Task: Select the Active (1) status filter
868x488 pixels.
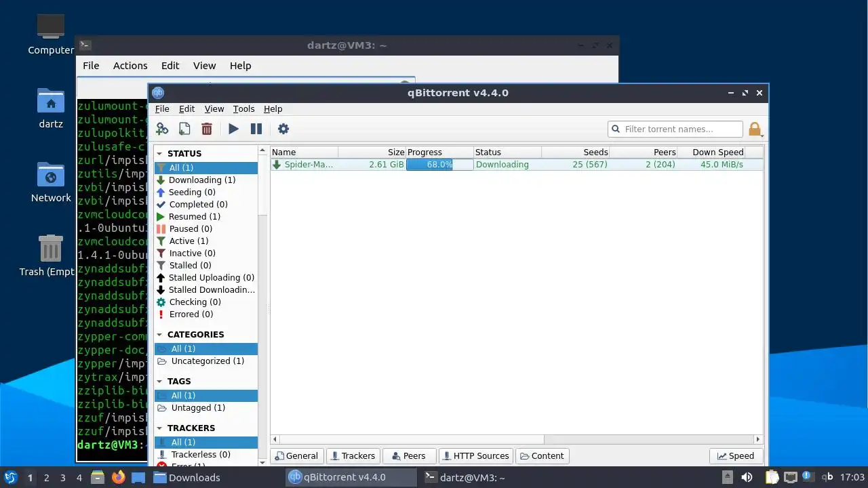Action: 206,241
